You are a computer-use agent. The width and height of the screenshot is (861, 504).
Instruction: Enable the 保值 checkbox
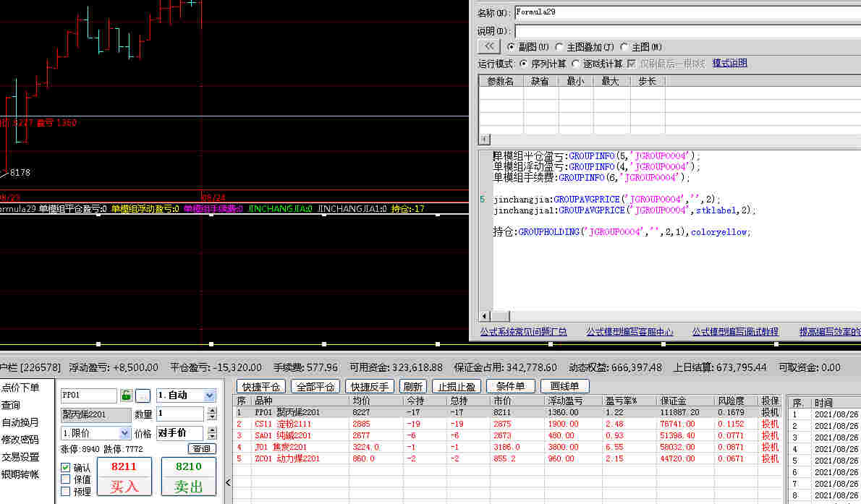coord(66,479)
